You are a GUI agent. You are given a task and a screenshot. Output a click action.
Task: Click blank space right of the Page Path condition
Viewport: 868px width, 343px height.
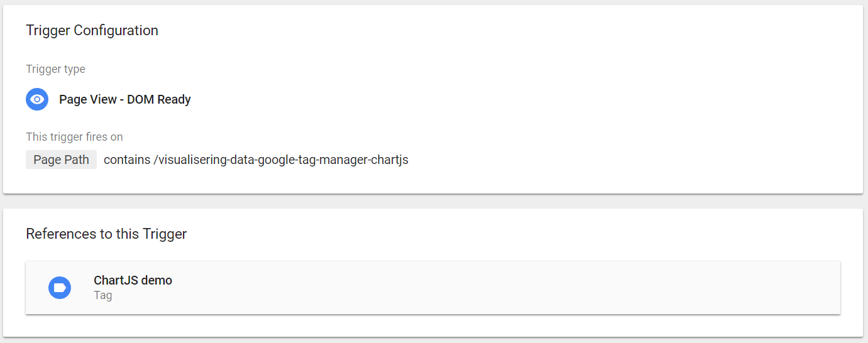pos(629,160)
